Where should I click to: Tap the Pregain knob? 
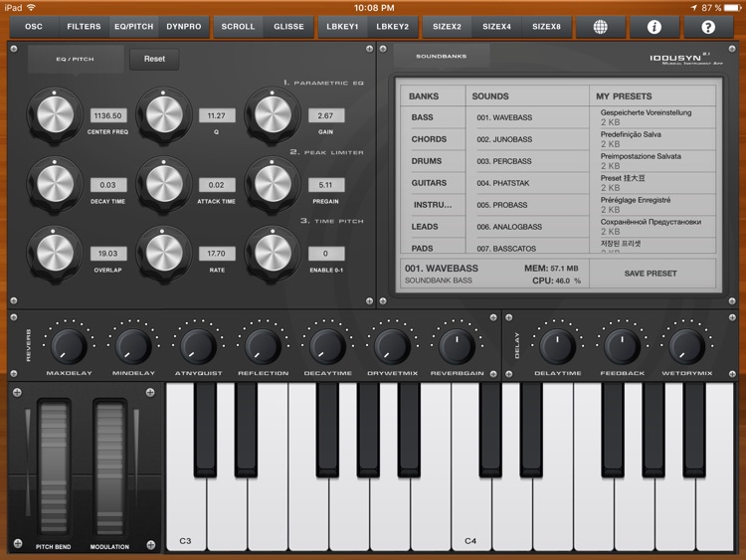(273, 184)
